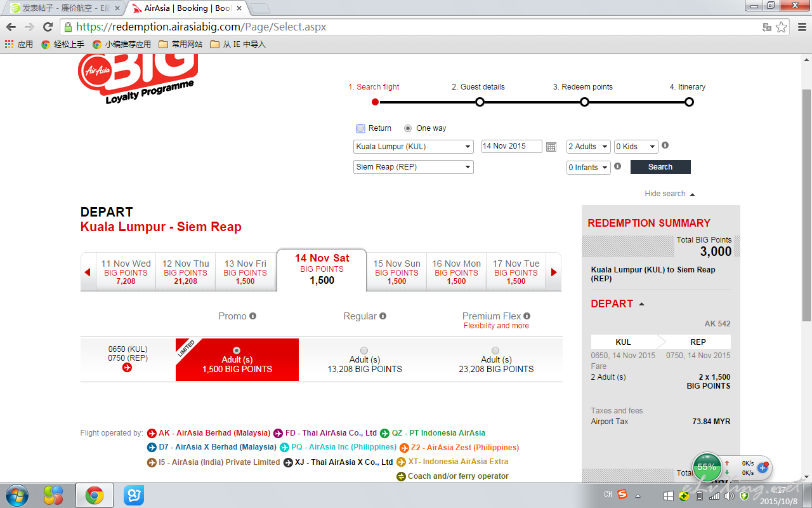The width and height of the screenshot is (812, 508).
Task: Open the Siem Reap (REP) destination dropdown
Action: pyautogui.click(x=414, y=167)
